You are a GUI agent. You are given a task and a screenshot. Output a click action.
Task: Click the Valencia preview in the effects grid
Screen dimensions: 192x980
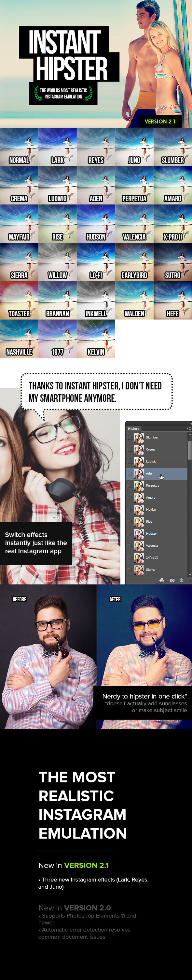(134, 224)
